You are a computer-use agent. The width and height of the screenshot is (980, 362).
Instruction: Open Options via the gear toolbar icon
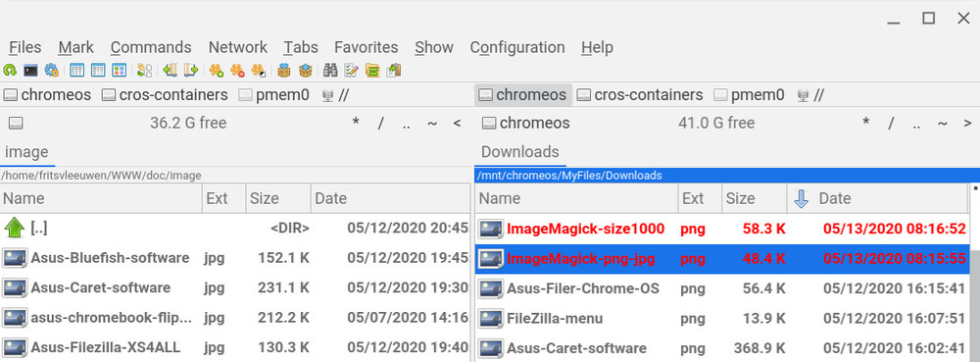pyautogui.click(x=52, y=70)
